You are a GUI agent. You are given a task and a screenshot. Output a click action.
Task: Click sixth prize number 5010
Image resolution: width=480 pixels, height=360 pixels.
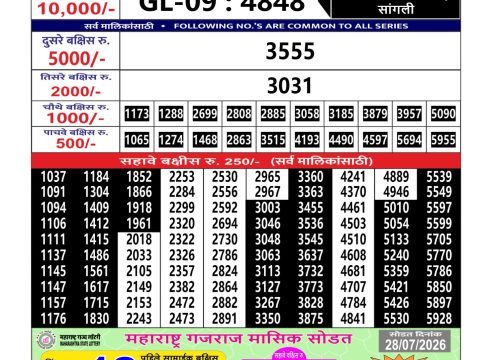396,208
